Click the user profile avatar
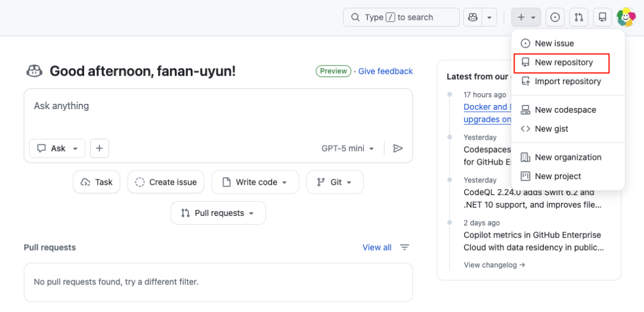The height and width of the screenshot is (312, 644). 626,17
